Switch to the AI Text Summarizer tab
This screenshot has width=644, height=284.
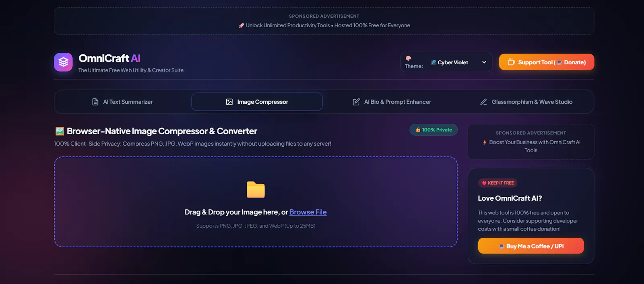123,102
